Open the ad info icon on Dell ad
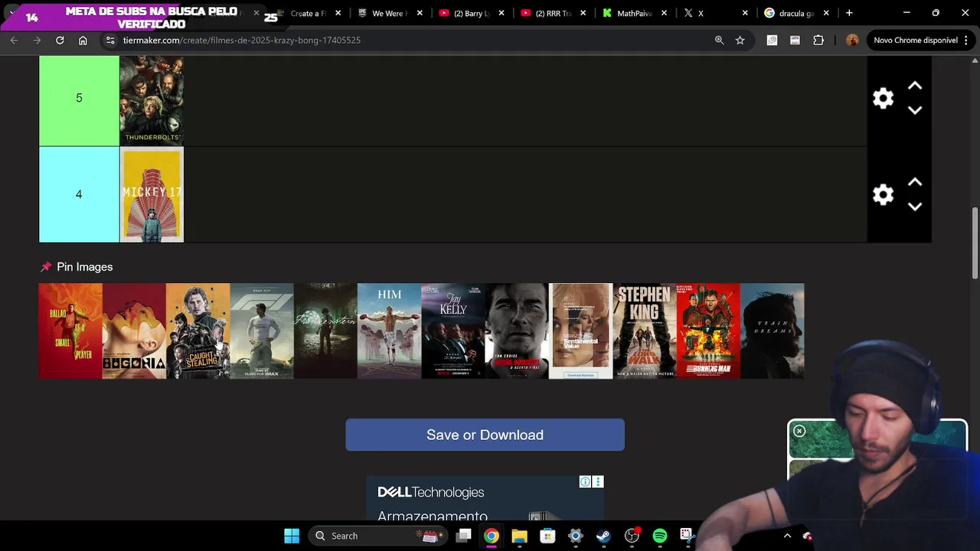The height and width of the screenshot is (551, 980). [x=585, y=481]
